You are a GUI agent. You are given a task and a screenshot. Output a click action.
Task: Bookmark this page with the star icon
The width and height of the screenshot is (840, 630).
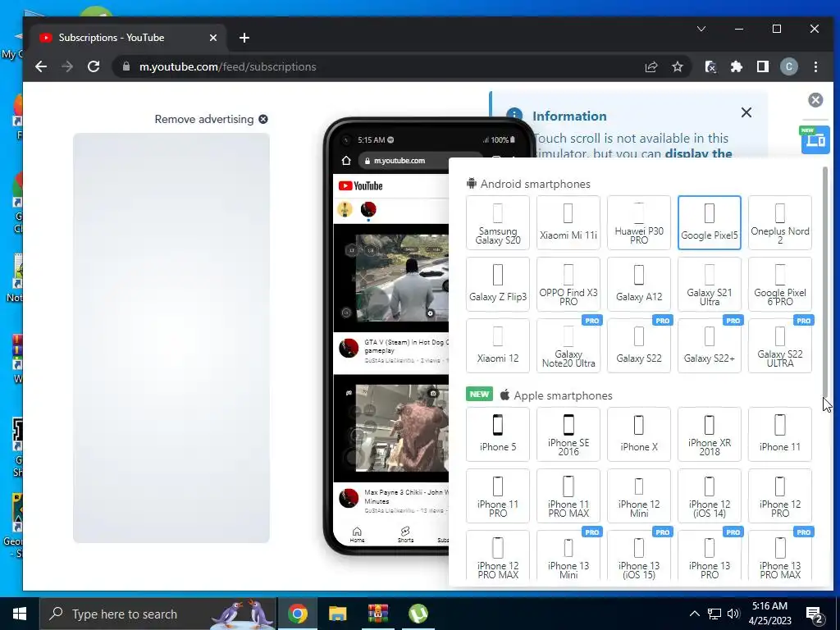678,66
